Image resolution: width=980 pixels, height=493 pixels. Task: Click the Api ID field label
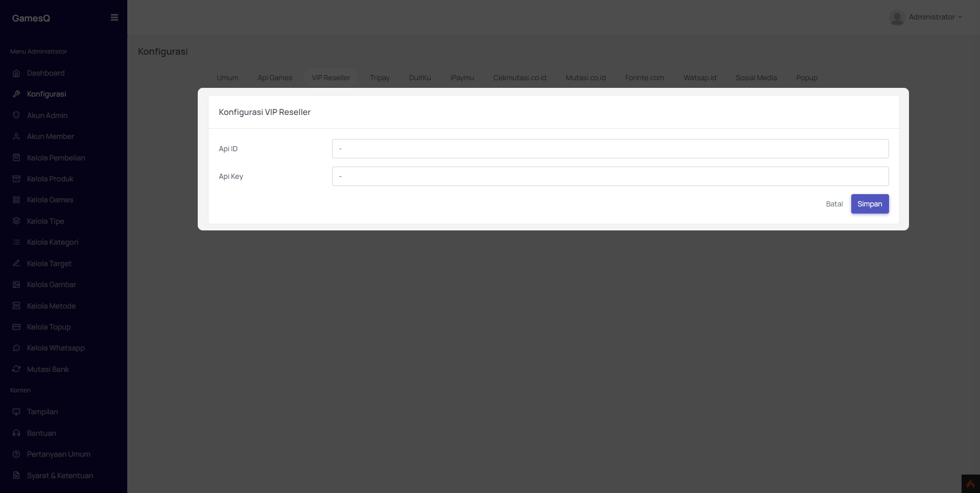(228, 149)
